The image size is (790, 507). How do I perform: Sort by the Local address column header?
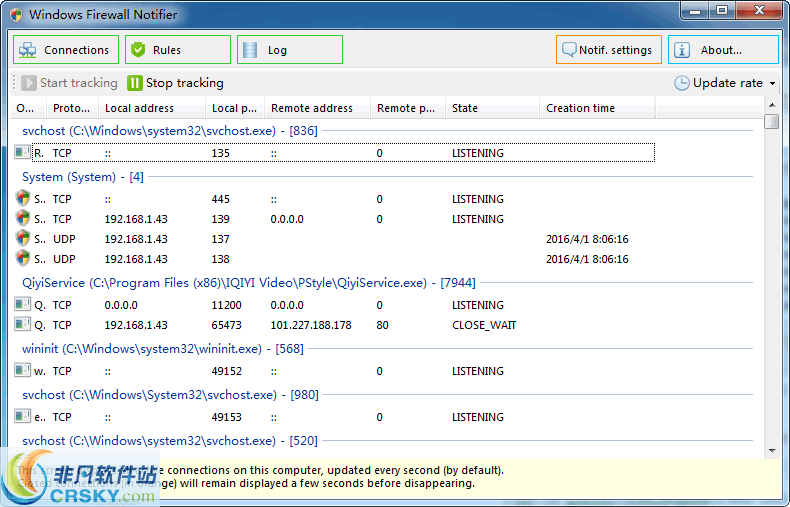tap(139, 108)
